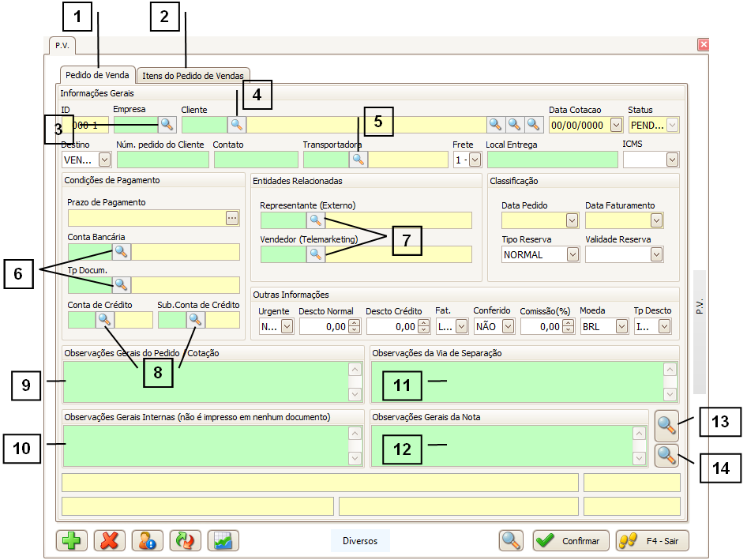The image size is (747, 560).
Task: Expand the Status dropdown
Action: tap(672, 125)
